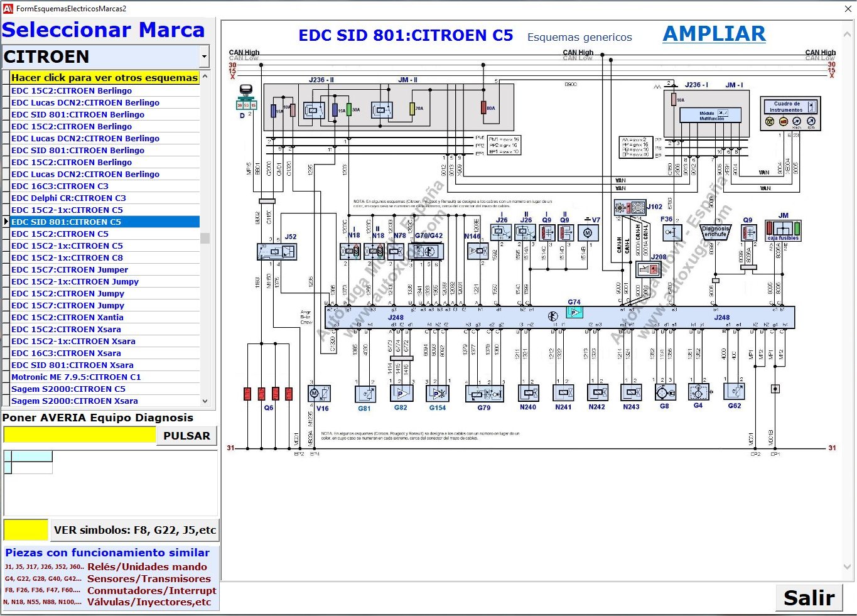Click diagram panel scroll up arrow

click(848, 35)
